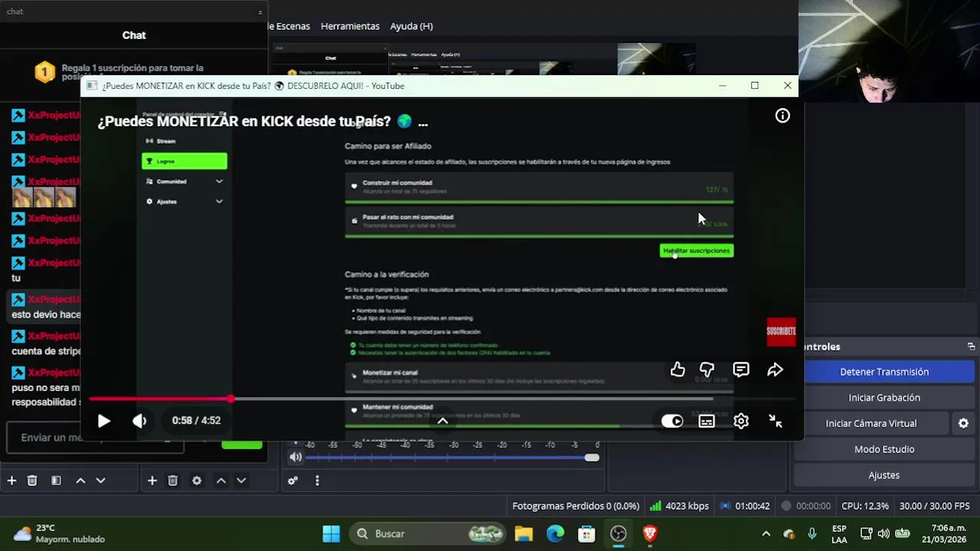The width and height of the screenshot is (980, 551).
Task: Toggle subtitles on the video
Action: pyautogui.click(x=707, y=421)
